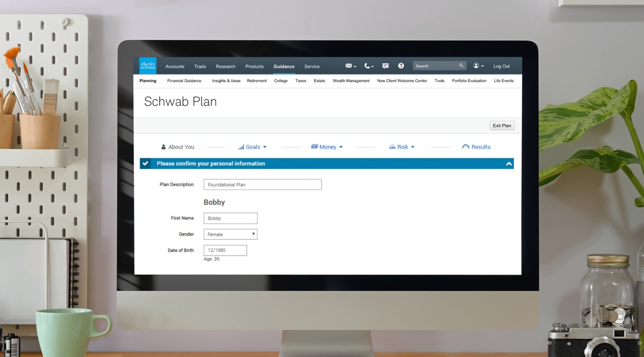The width and height of the screenshot is (644, 357).
Task: Click the phone contact icon
Action: 367,65
